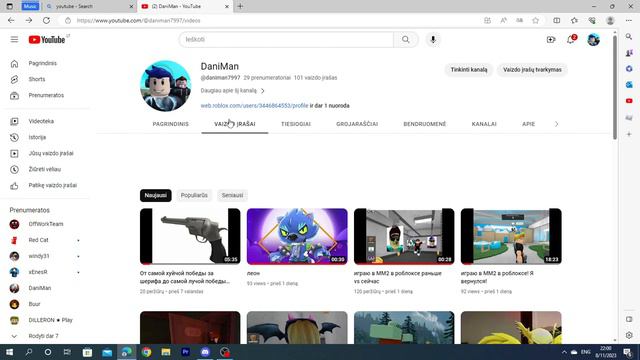The image size is (640, 360).
Task: Open Premiere Pro from the taskbar
Action: (x=185, y=352)
